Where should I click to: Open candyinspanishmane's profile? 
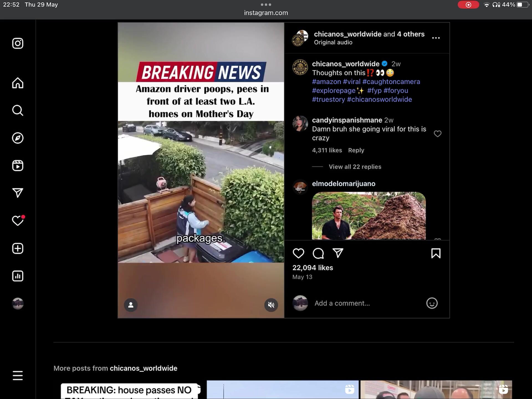click(347, 120)
